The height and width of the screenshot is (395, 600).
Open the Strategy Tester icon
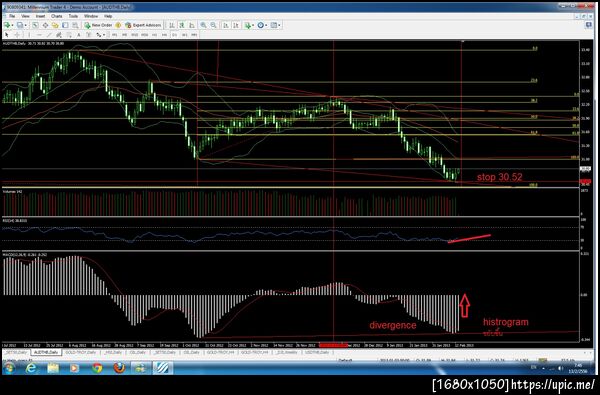[x=75, y=25]
